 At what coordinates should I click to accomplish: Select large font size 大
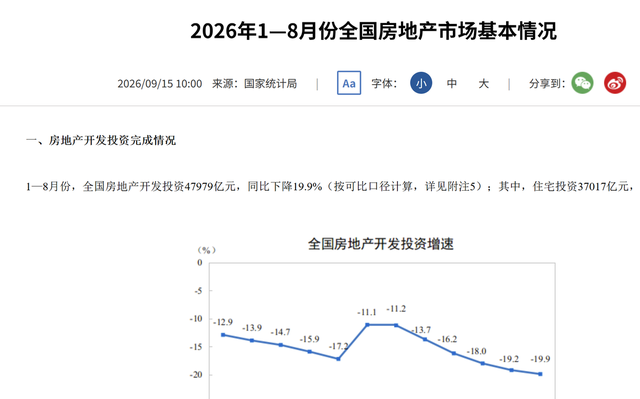pos(483,83)
